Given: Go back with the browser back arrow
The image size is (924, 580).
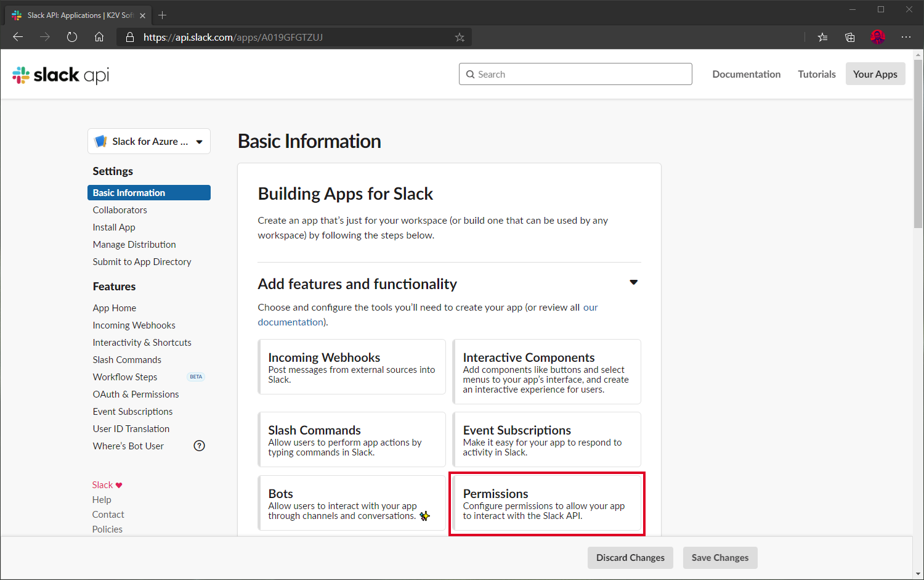Looking at the screenshot, I should (x=18, y=37).
